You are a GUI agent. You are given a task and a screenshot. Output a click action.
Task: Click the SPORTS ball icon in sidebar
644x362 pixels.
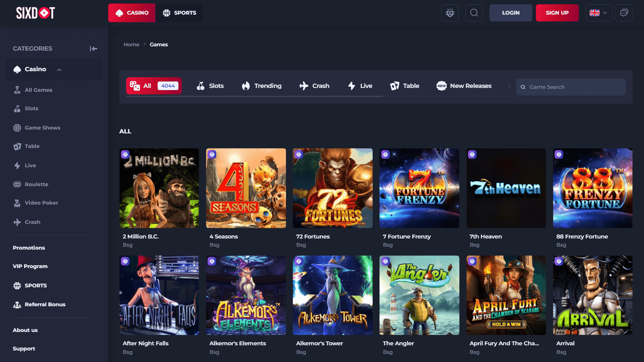pos(17,286)
